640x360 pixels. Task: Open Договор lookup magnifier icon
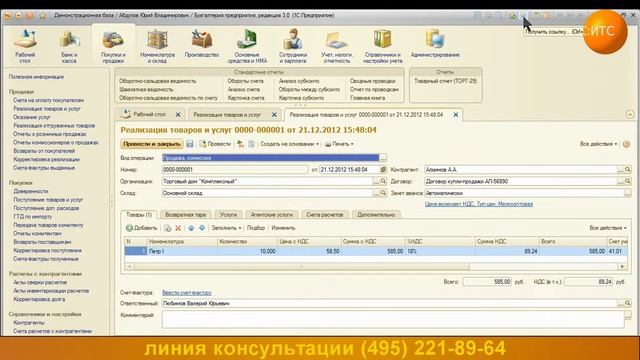[628, 181]
